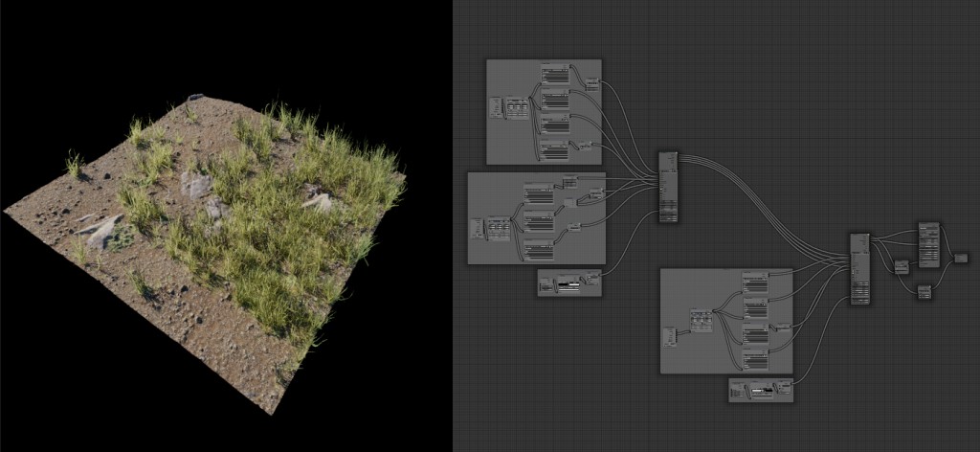Viewport: 980px width, 452px height.
Task: Select the second image texture in the middle frame
Action: click(x=539, y=221)
